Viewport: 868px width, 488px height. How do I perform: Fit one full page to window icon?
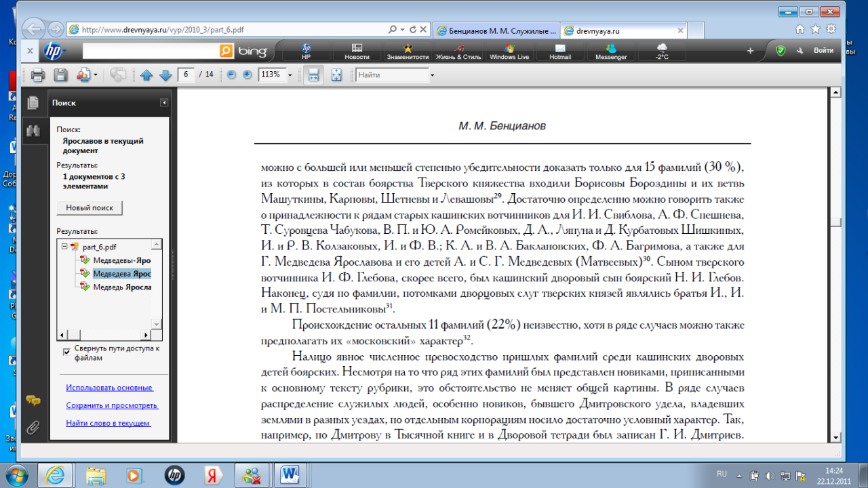click(336, 75)
